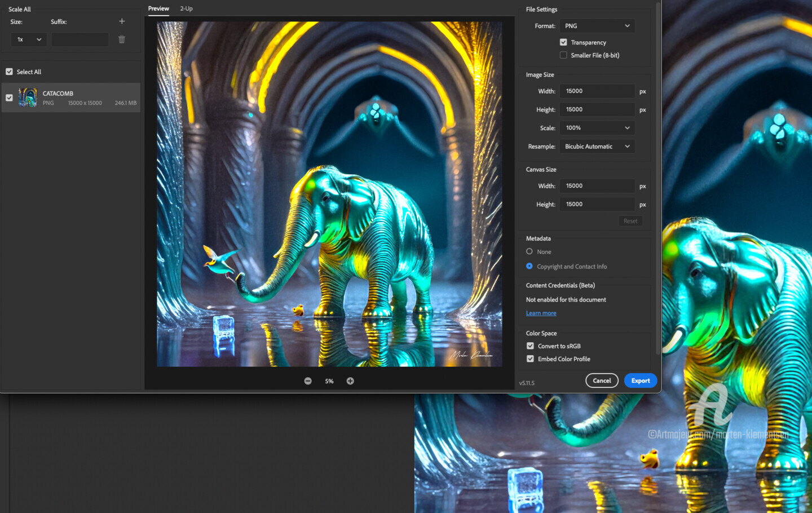Select Copyright and Contact Info radio button
Screen dimensions: 812x513
[x=529, y=266]
